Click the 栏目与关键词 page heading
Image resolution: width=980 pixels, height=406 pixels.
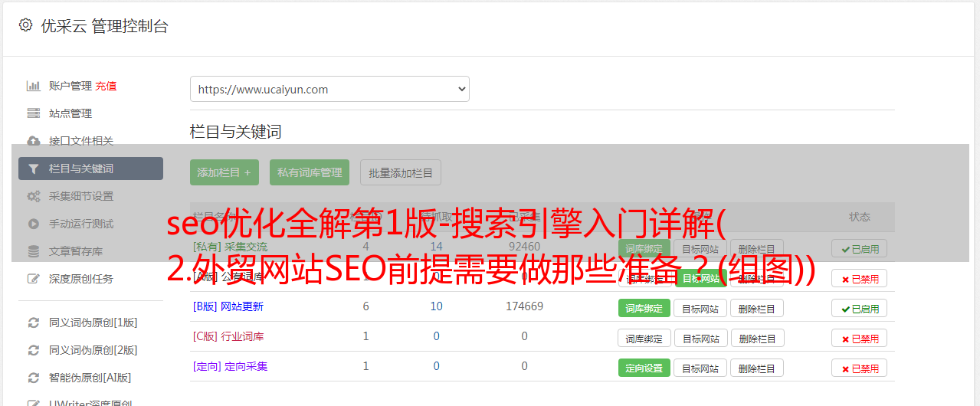pos(236,132)
